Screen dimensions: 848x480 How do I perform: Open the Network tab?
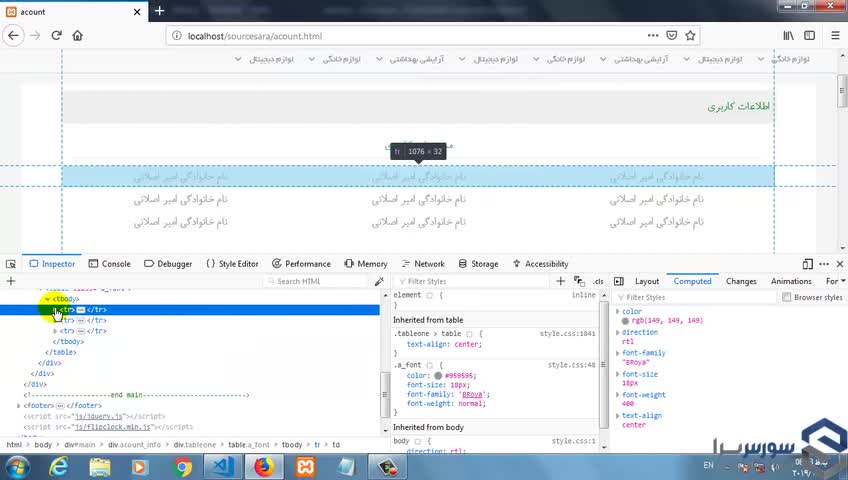click(x=423, y=264)
